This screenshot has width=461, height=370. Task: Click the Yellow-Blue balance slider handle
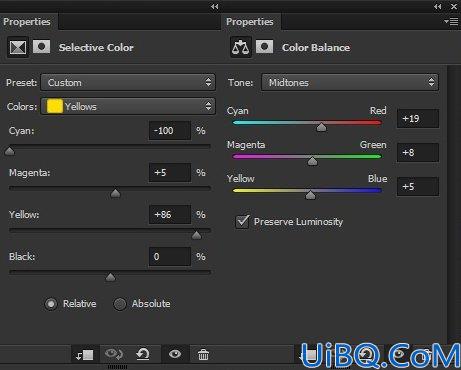(x=310, y=195)
